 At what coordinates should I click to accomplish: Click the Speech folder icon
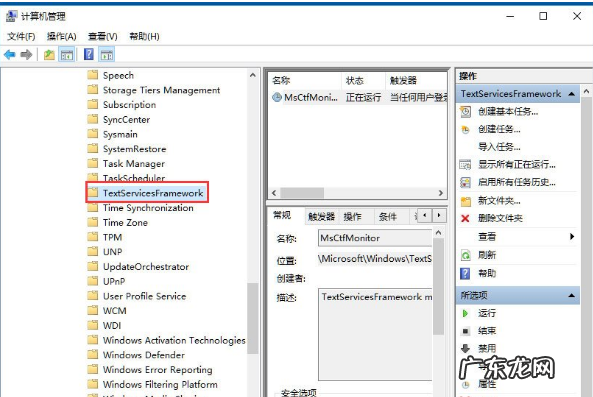[92, 75]
